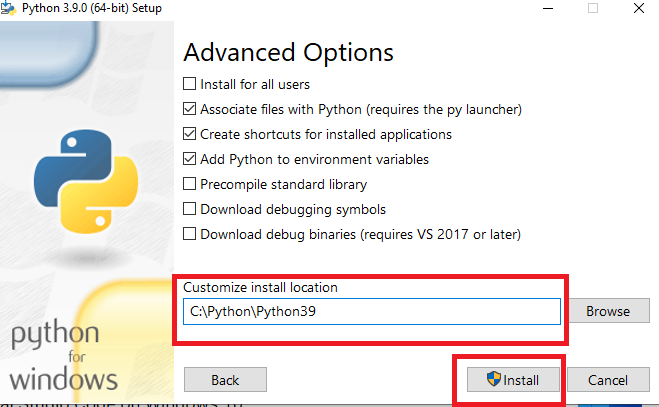Uncheck Associate files with Python
659x407 pixels.
pos(190,109)
